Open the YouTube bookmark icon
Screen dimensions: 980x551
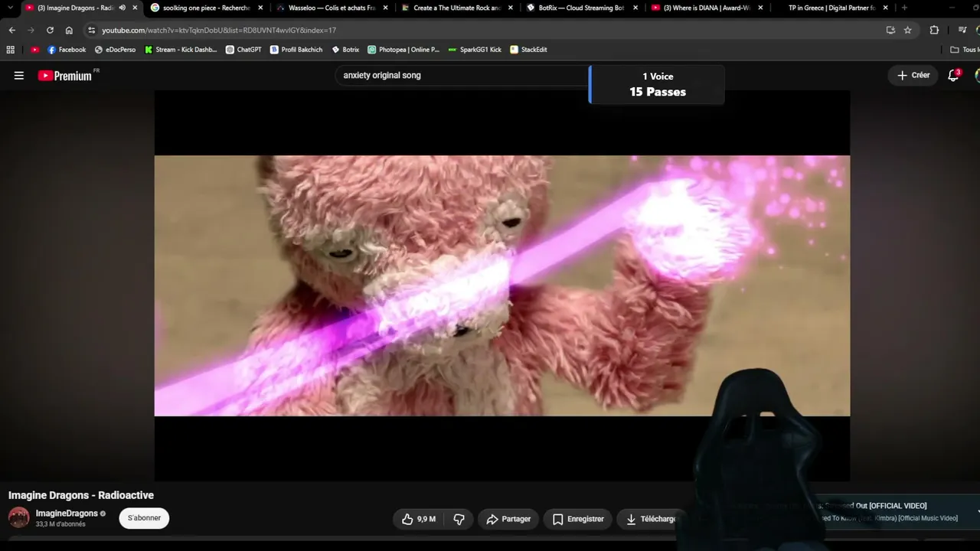[x=35, y=50]
